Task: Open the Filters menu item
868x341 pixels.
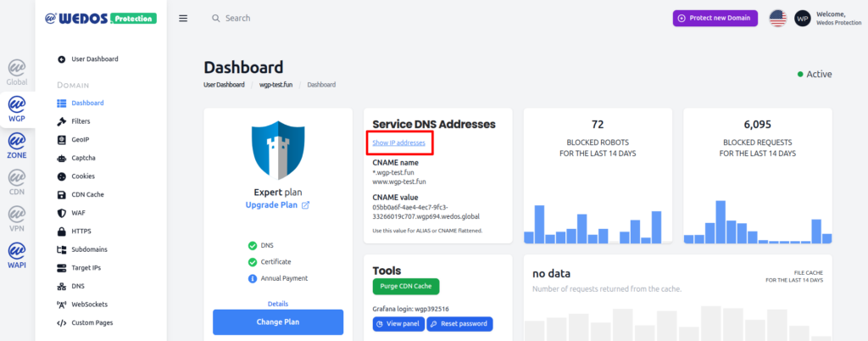Action: pos(81,121)
